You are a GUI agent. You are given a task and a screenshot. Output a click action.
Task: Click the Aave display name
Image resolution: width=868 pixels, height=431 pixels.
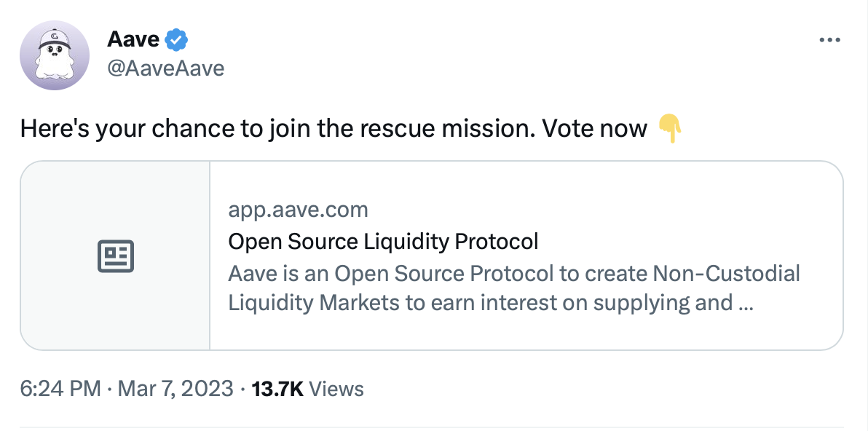point(133,39)
